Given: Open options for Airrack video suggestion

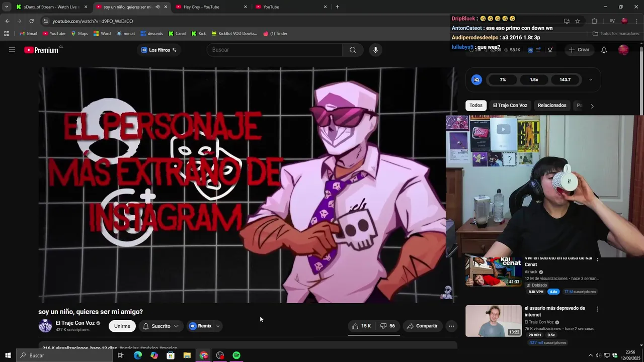Looking at the screenshot, I should pyautogui.click(x=598, y=259).
